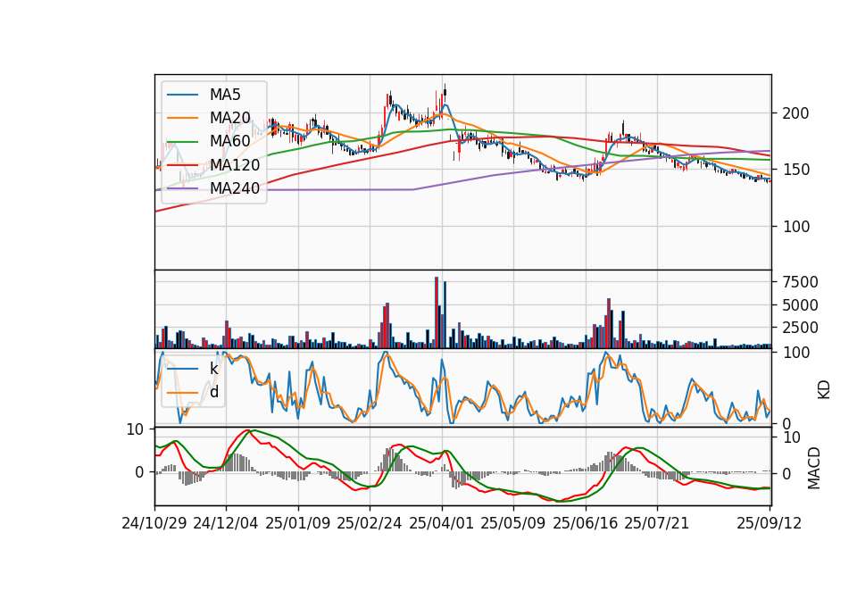Click the MA120 legend label

tap(235, 165)
